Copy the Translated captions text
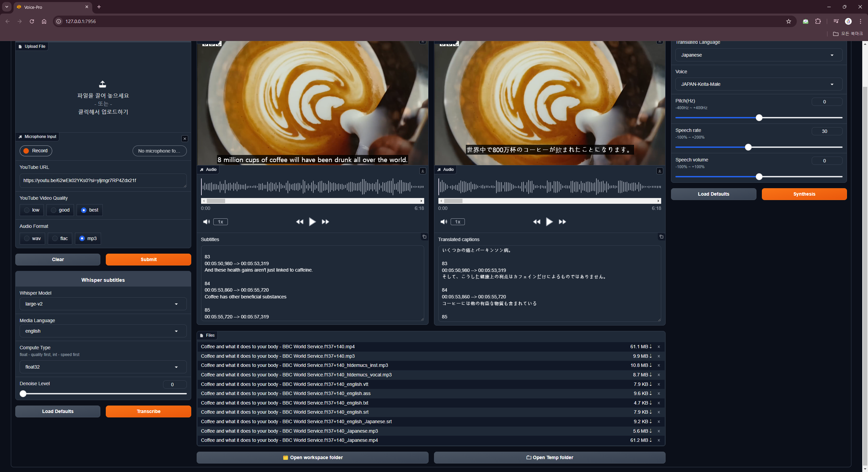The image size is (868, 472). point(661,237)
